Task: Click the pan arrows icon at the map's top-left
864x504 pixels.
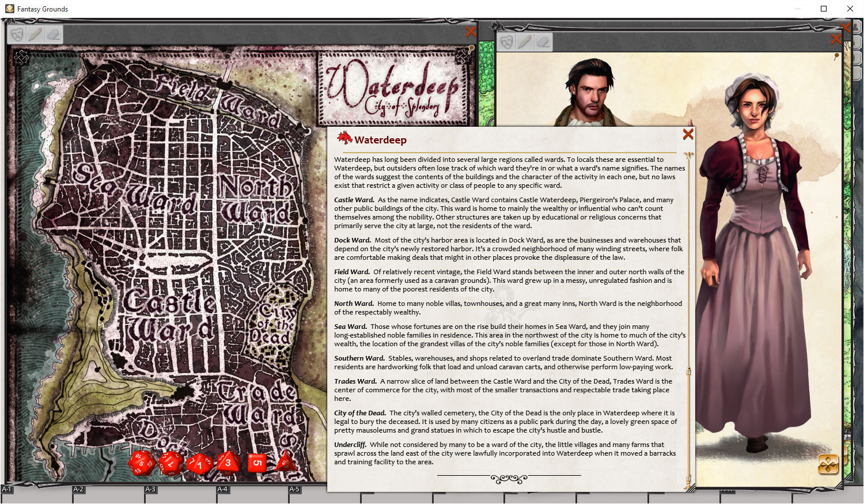Action: coord(20,58)
